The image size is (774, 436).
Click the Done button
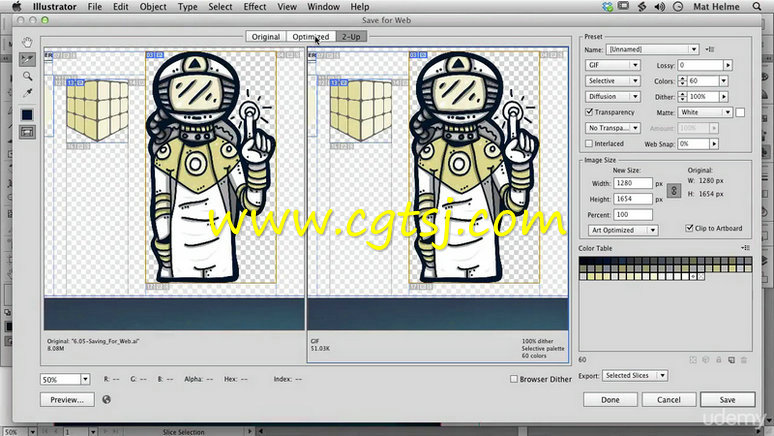610,399
